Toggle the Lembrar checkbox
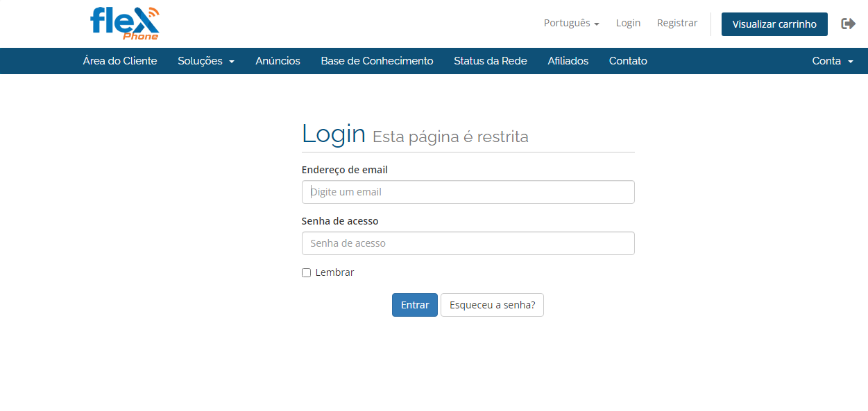The width and height of the screenshot is (868, 411). pyautogui.click(x=306, y=273)
